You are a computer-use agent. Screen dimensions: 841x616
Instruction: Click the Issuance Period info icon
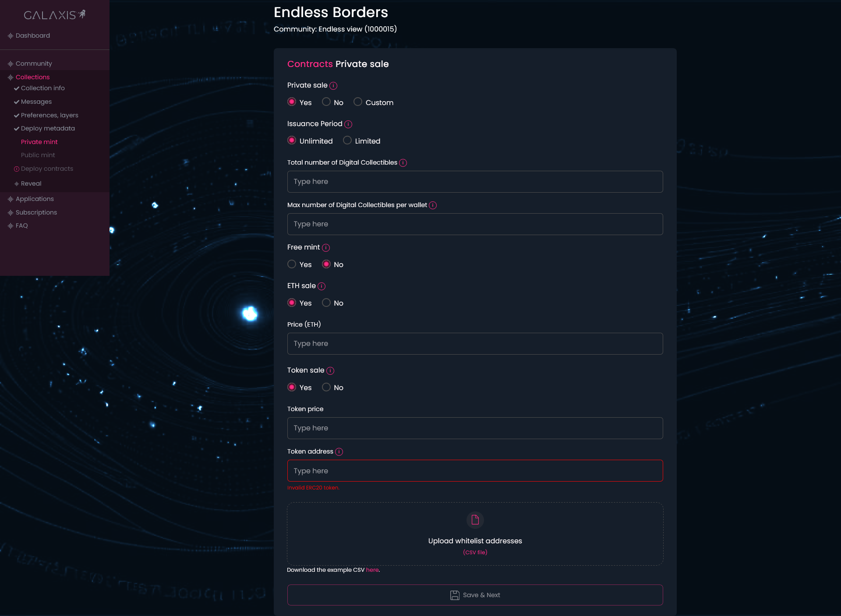point(348,124)
